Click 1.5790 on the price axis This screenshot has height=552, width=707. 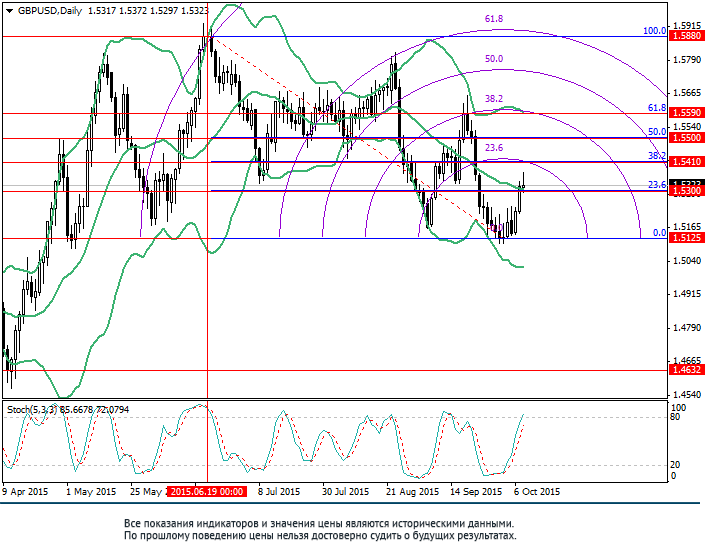coord(687,60)
